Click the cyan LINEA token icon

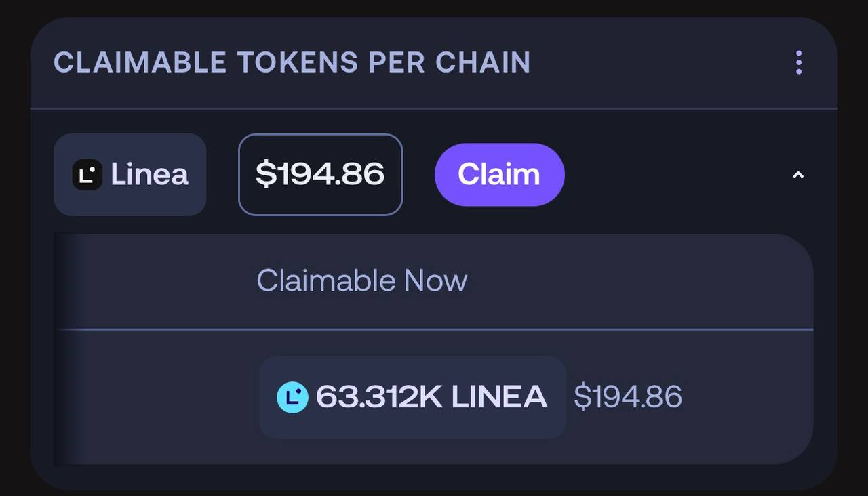point(292,397)
